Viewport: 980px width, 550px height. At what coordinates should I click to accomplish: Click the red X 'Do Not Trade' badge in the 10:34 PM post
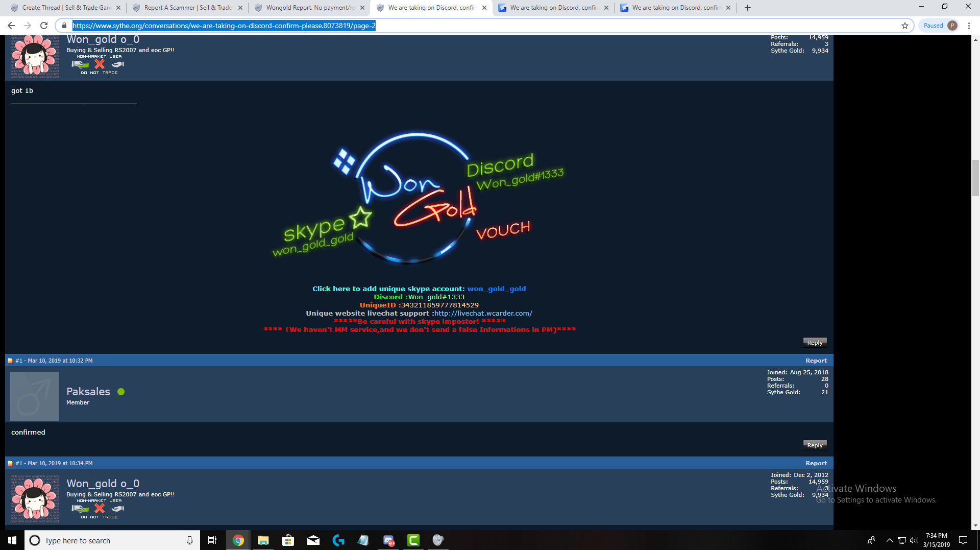(100, 508)
